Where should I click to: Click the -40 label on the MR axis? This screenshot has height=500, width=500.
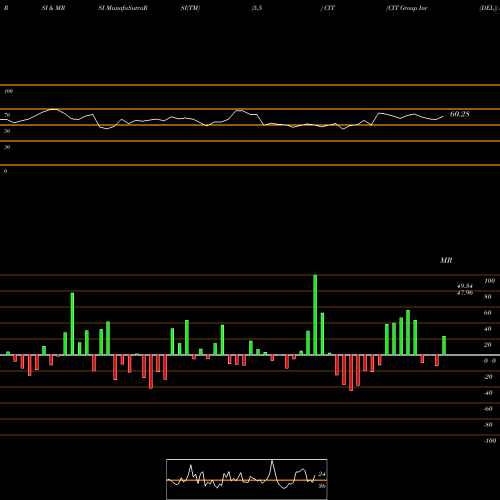[x=488, y=393]
